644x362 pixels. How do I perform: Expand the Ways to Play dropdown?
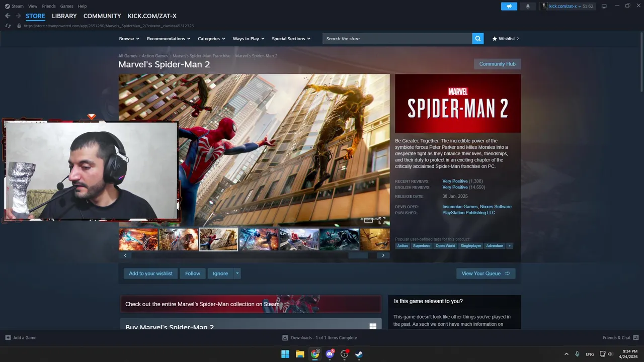(249, 39)
